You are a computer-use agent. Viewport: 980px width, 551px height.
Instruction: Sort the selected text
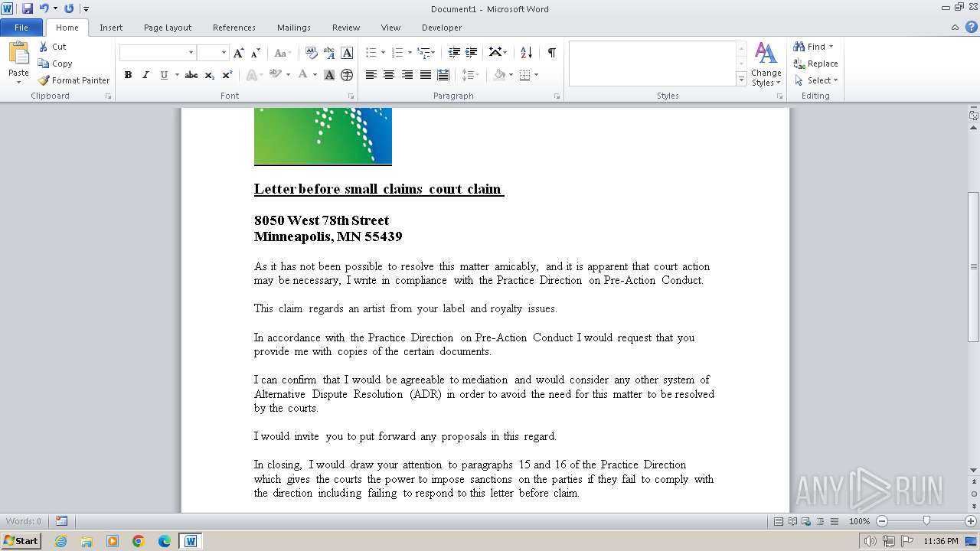tap(526, 53)
